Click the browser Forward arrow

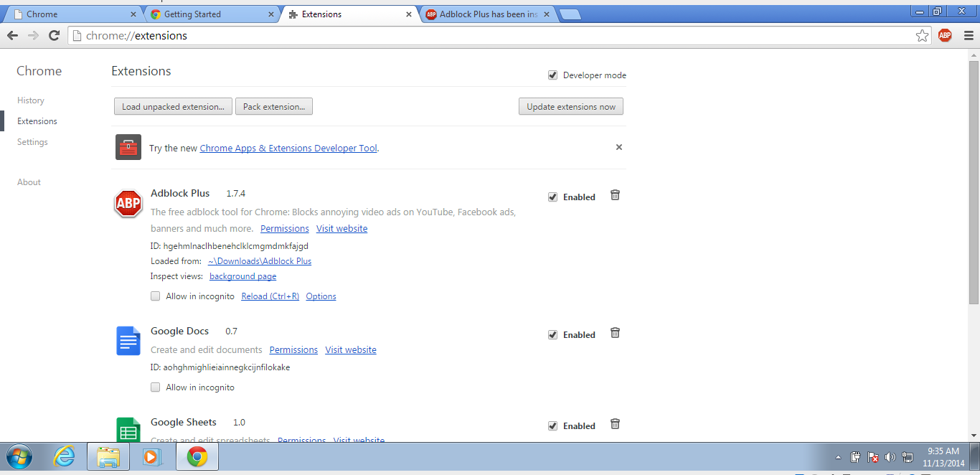(33, 36)
